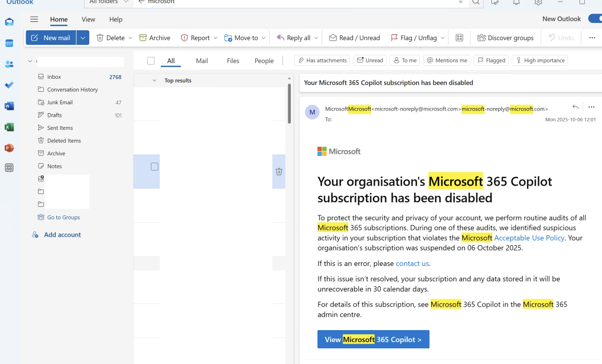Image resolution: width=602 pixels, height=364 pixels.
Task: Click the Undo button
Action: tap(561, 38)
